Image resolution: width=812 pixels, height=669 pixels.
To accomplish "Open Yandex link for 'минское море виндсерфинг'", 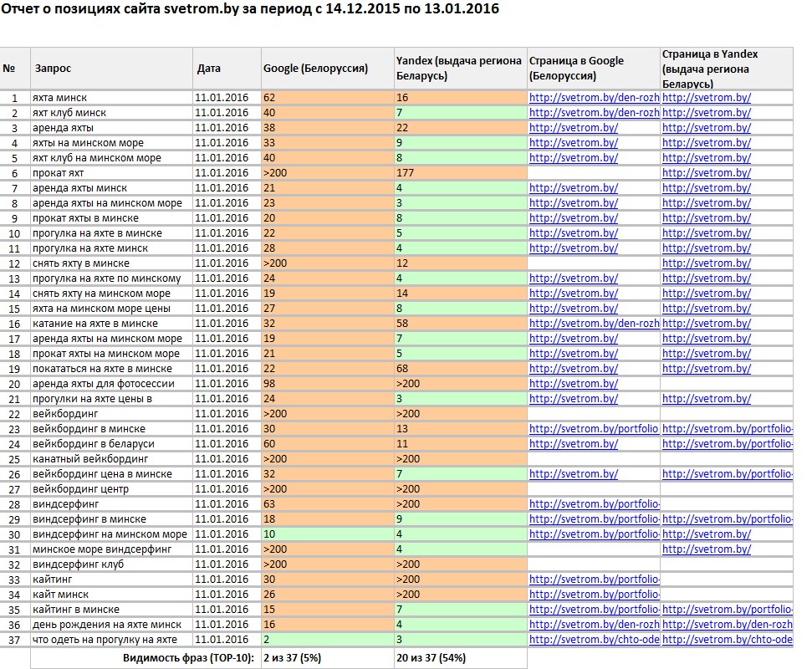I will 707,549.
